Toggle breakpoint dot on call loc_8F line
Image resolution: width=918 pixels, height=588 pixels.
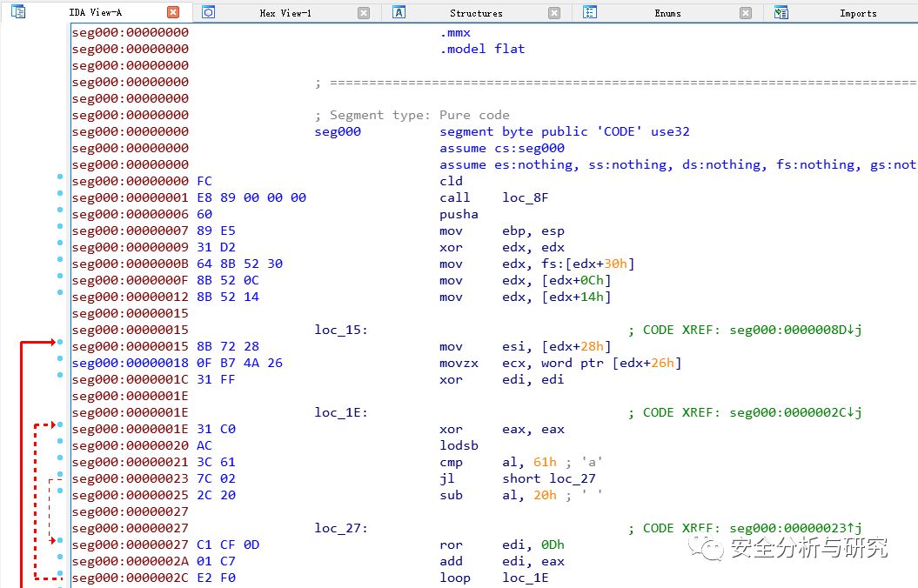coord(60,194)
